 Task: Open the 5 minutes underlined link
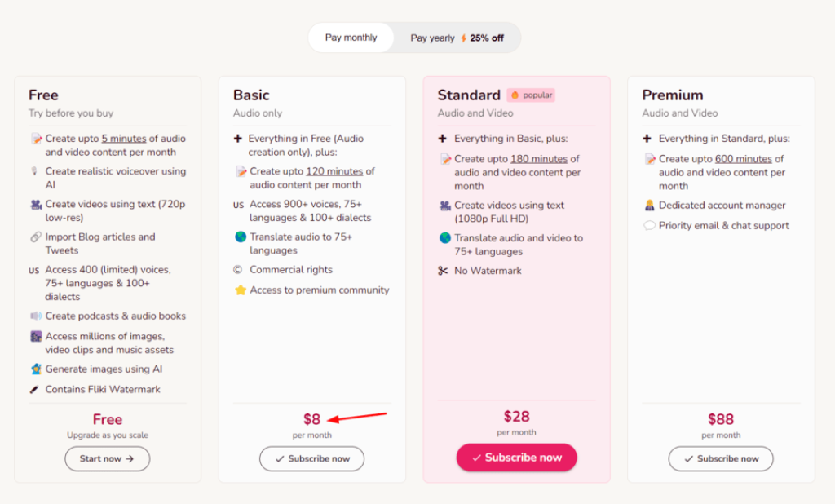click(124, 139)
